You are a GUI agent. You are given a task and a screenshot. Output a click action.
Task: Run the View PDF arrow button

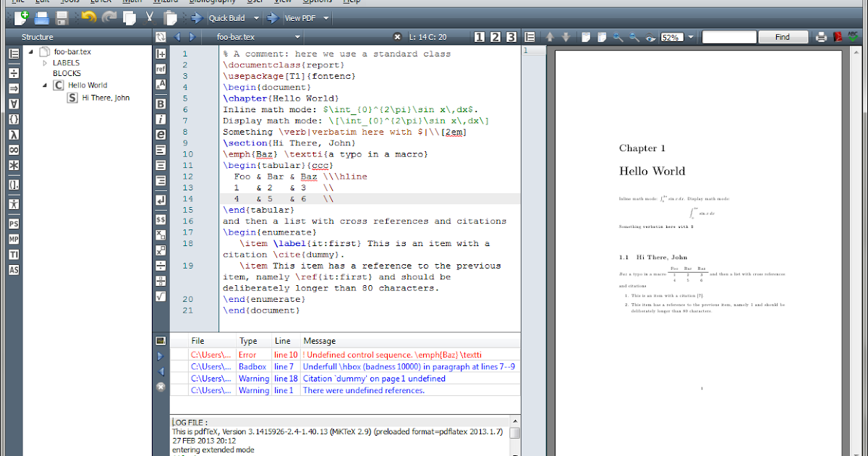click(x=272, y=17)
